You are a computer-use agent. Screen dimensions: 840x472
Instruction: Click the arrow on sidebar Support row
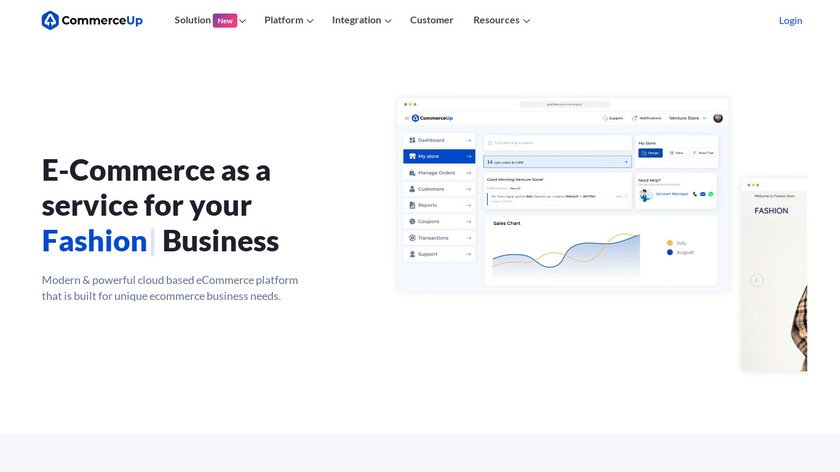coord(468,254)
